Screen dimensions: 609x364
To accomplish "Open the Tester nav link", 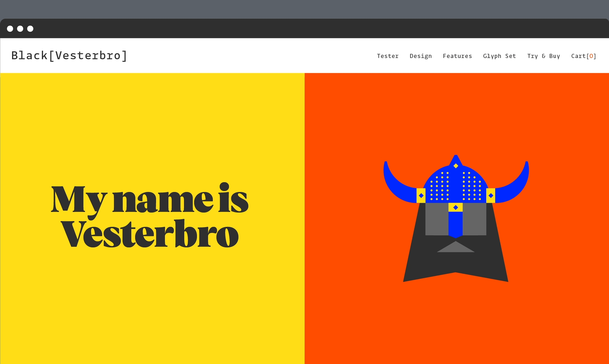I will 388,56.
